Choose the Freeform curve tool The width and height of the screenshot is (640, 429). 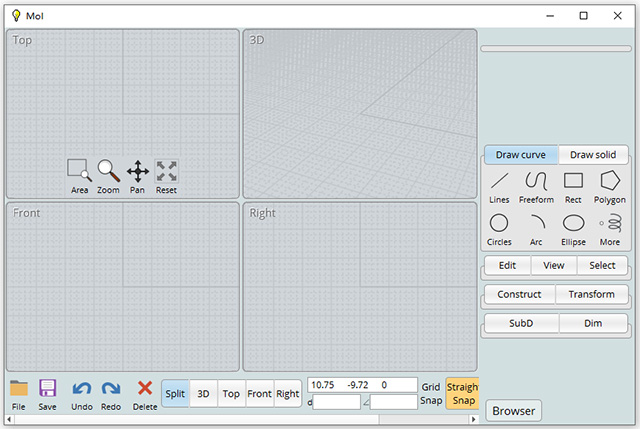pos(536,185)
